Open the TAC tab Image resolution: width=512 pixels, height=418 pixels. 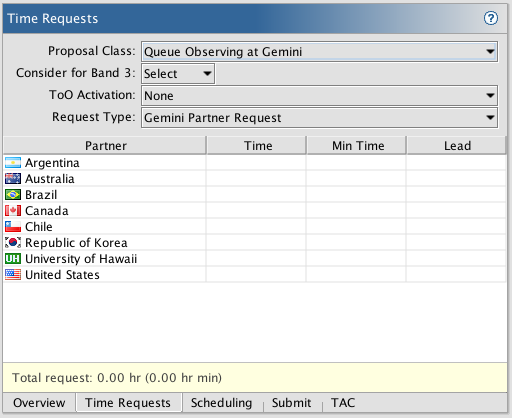[343, 403]
